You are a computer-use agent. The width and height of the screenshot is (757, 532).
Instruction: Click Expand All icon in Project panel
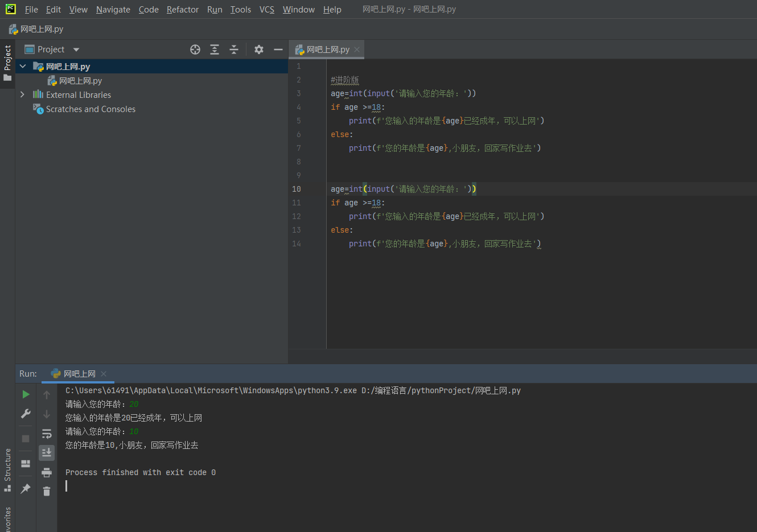click(x=215, y=50)
